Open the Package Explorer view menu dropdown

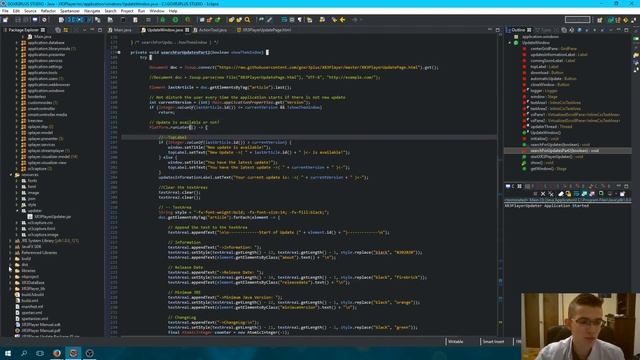84,30
